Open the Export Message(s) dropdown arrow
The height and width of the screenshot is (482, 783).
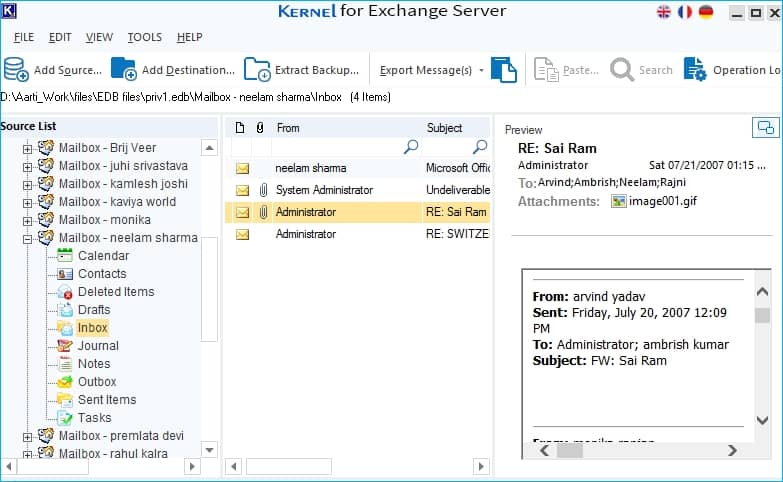[481, 70]
